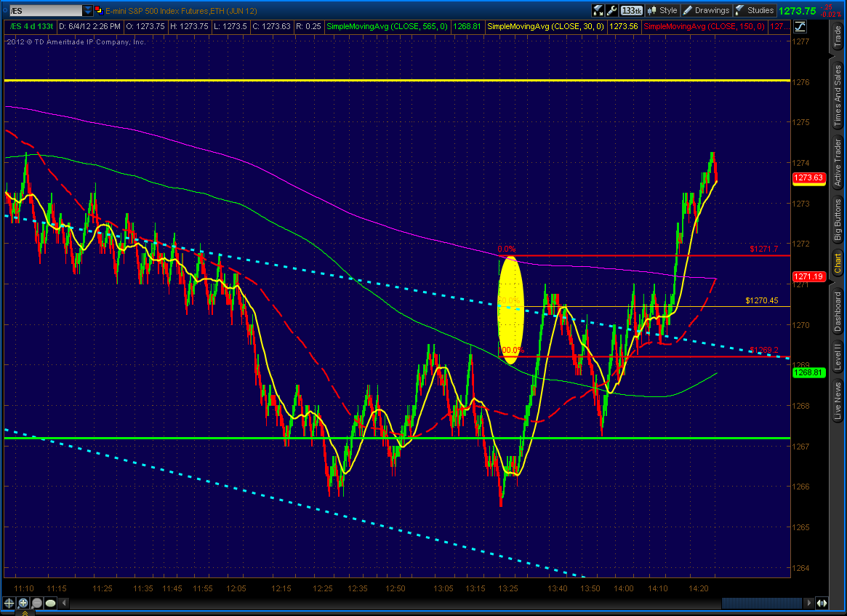Click the $1270.45 Fibonacci level label
847x616 pixels.
[762, 300]
